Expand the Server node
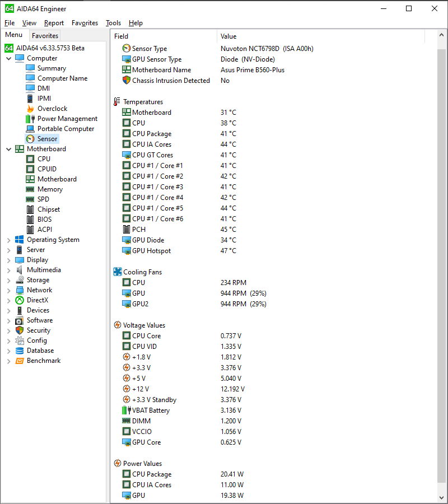 click(x=8, y=250)
